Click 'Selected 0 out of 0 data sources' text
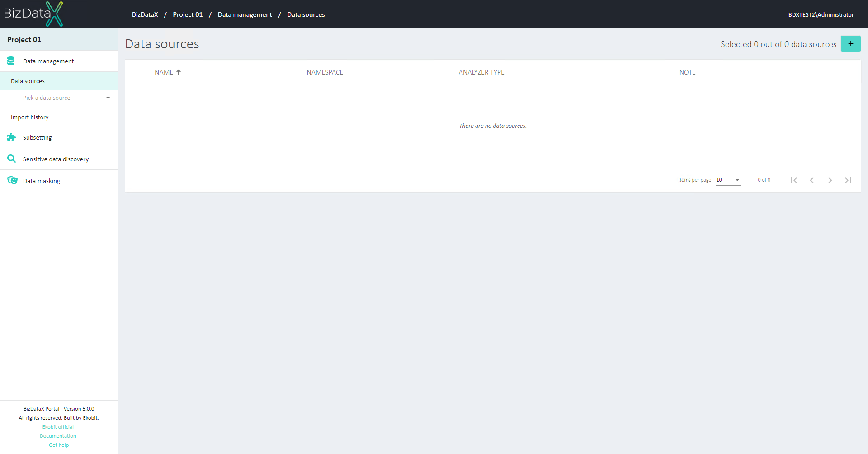Screen dimensions: 868x454 [x=778, y=44]
